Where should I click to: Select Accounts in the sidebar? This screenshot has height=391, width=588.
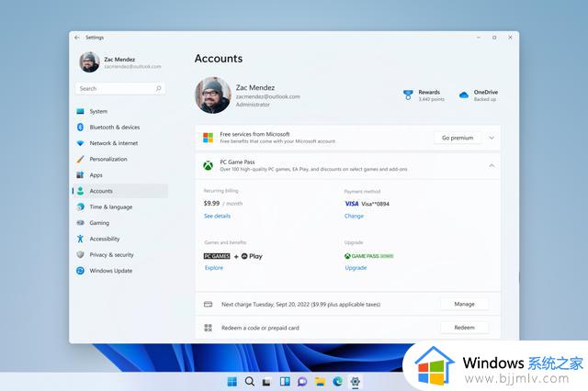(x=120, y=191)
